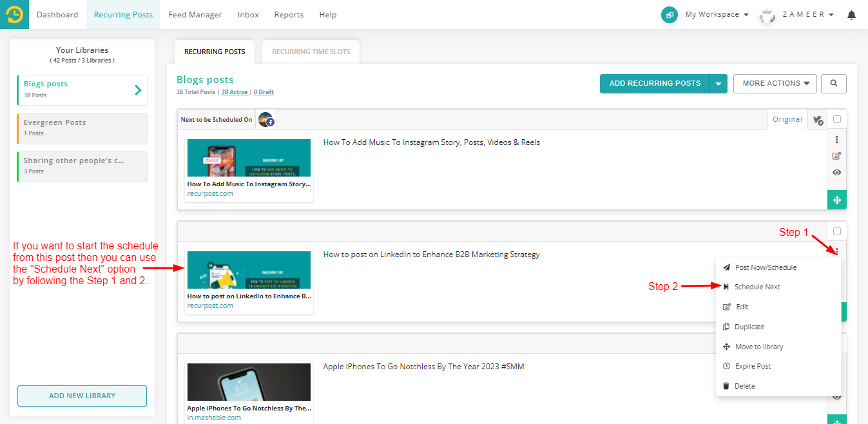Select the Sharing other people's content library
The image size is (868, 424).
coord(82,167)
